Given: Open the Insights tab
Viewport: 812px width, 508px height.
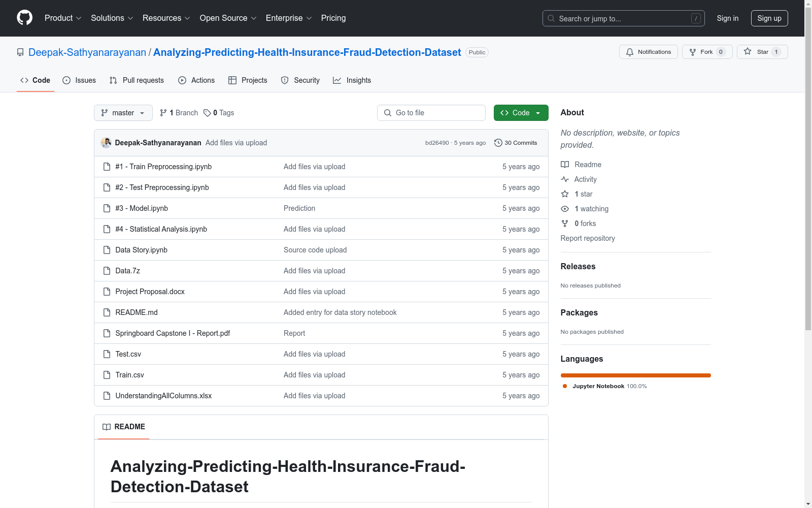Looking at the screenshot, I should pyautogui.click(x=352, y=80).
